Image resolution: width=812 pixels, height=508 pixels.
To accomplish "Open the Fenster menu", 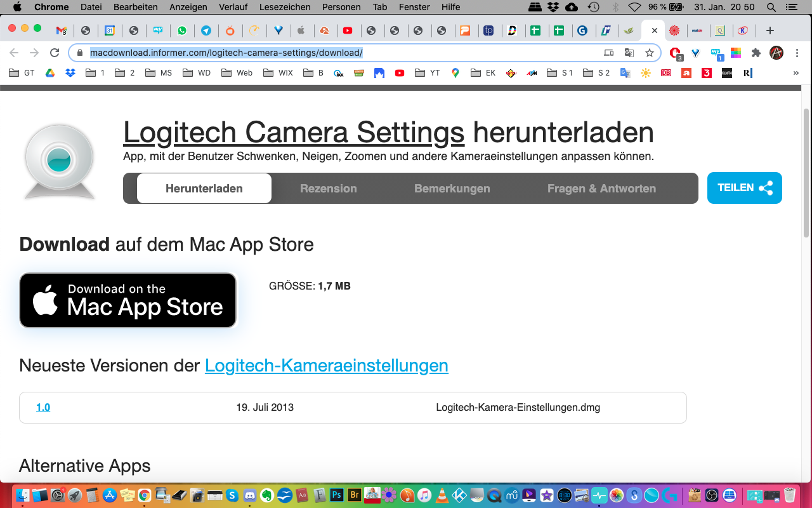I will pos(414,7).
